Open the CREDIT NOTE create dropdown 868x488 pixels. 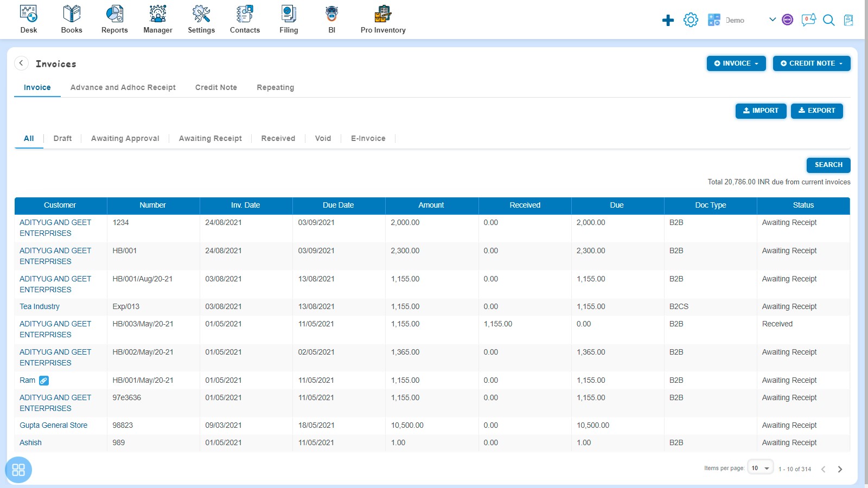812,63
